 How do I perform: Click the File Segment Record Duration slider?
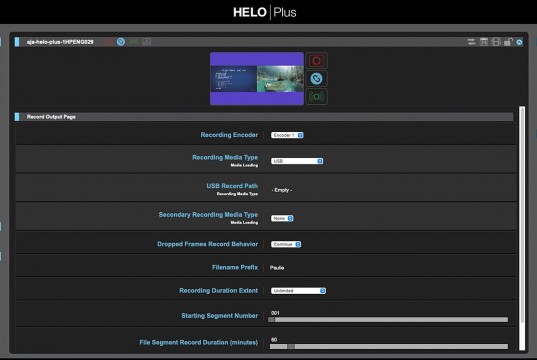tap(389, 346)
